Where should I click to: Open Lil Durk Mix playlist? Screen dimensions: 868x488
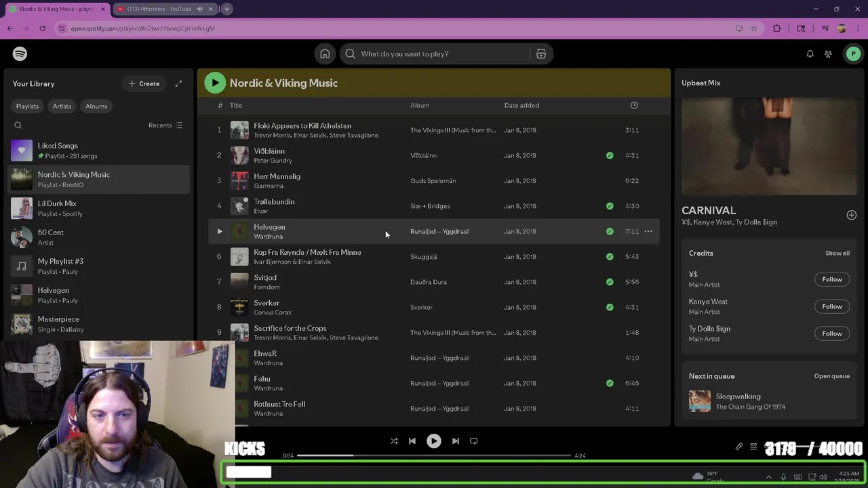(x=100, y=208)
